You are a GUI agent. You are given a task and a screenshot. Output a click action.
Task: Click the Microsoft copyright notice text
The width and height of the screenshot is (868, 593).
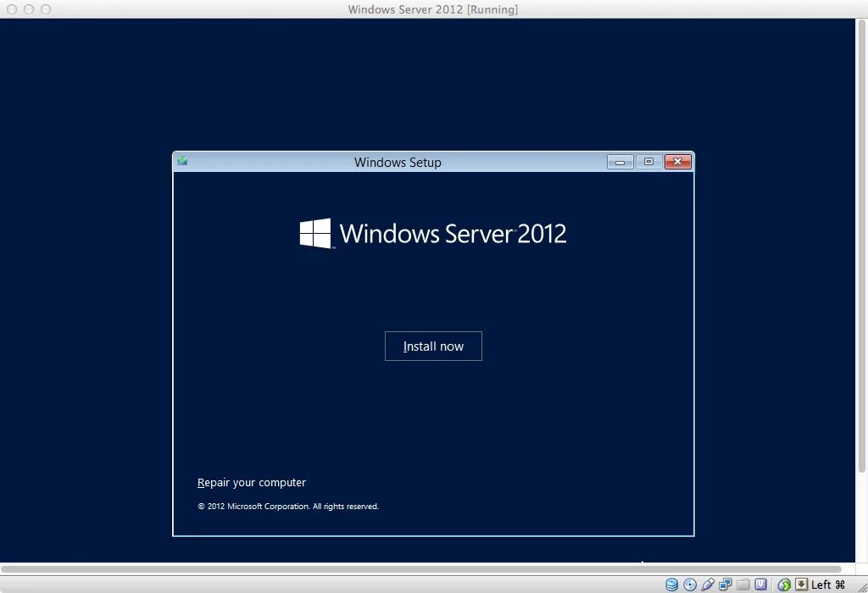(x=288, y=506)
